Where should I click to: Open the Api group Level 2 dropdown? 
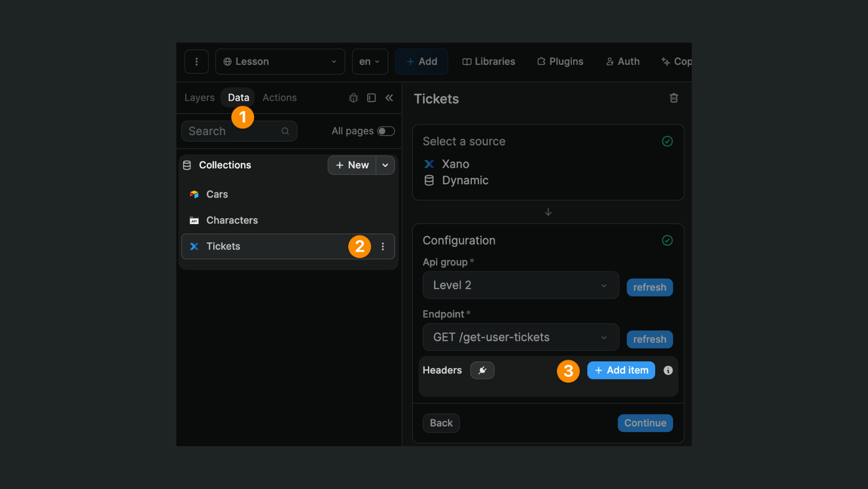click(520, 285)
